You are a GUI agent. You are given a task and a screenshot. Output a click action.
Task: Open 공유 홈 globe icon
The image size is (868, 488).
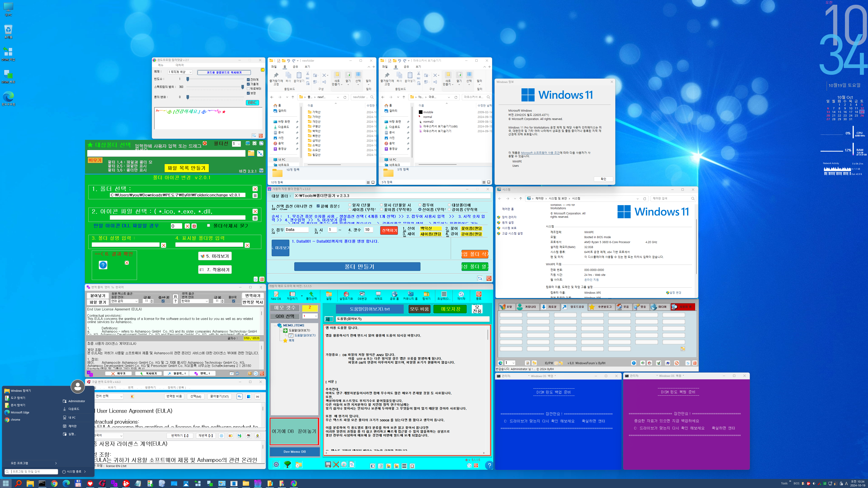point(394,295)
